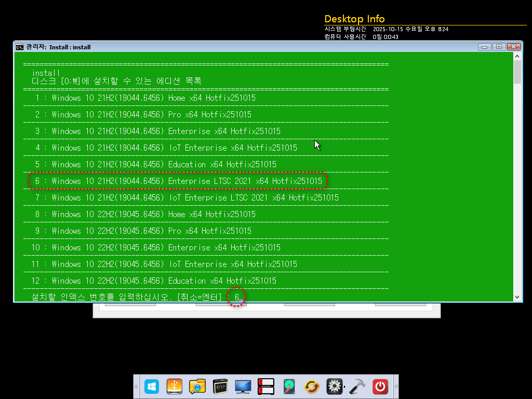Launch the hammer tools dock icon
This screenshot has width=532, height=399.
357,387
